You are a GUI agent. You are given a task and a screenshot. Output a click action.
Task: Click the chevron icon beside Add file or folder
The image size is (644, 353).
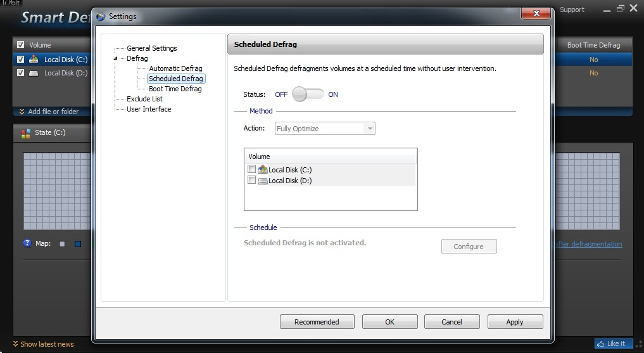tap(22, 112)
